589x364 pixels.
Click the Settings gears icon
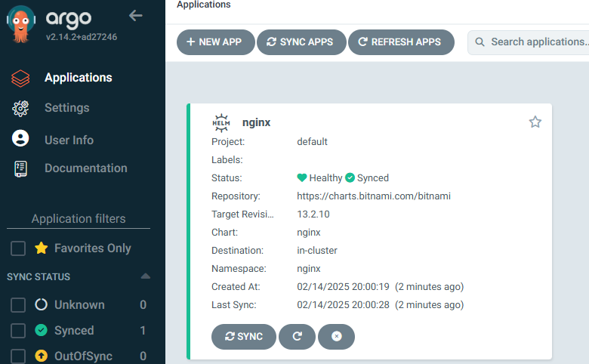[x=20, y=109]
